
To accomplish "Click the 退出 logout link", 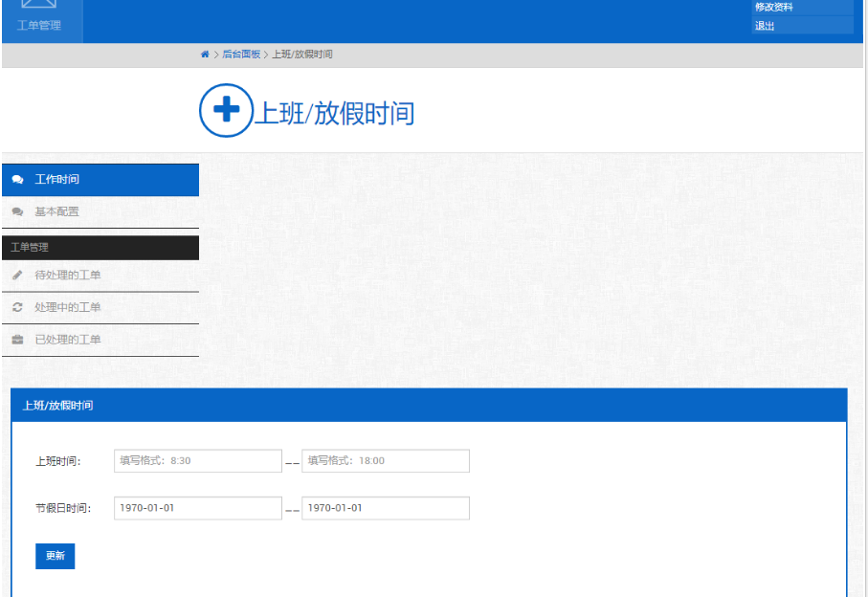I will point(802,26).
